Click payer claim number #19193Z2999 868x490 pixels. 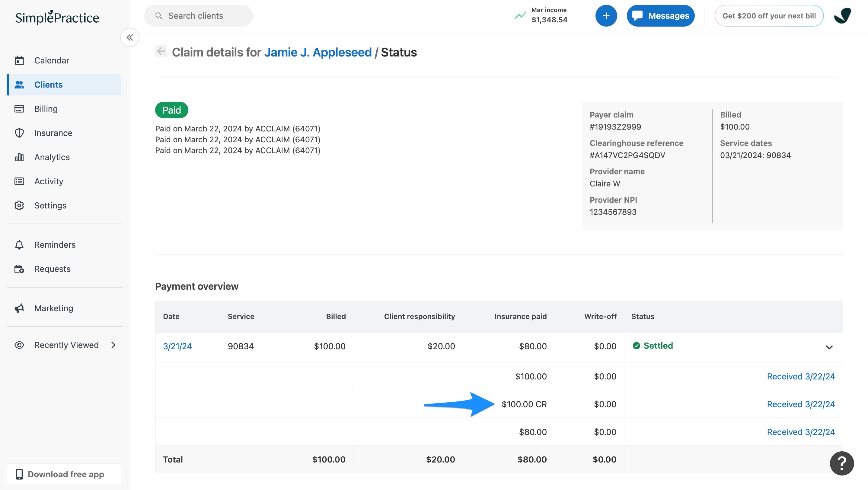pyautogui.click(x=615, y=127)
